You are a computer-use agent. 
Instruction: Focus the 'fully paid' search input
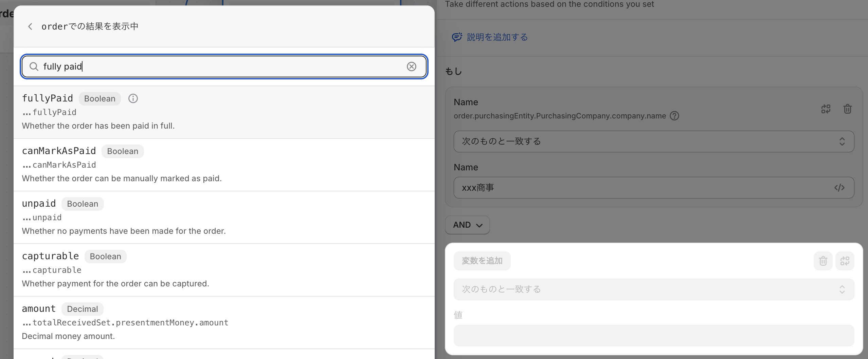click(224, 67)
